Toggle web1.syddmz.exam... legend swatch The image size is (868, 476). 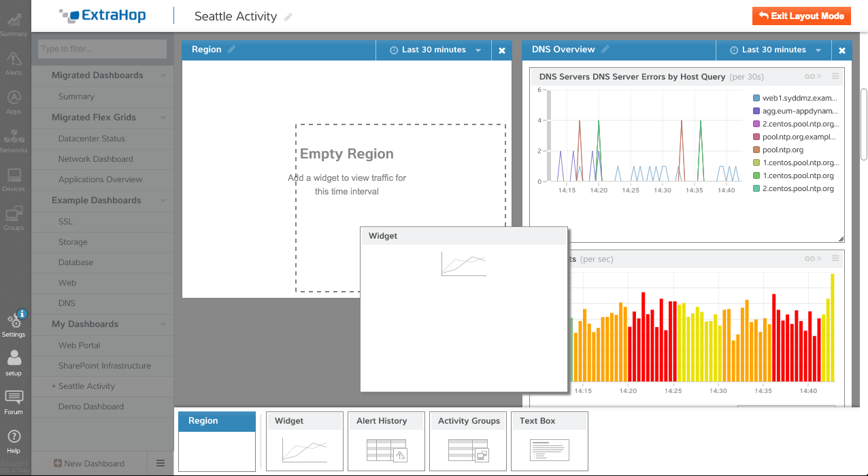pyautogui.click(x=756, y=99)
